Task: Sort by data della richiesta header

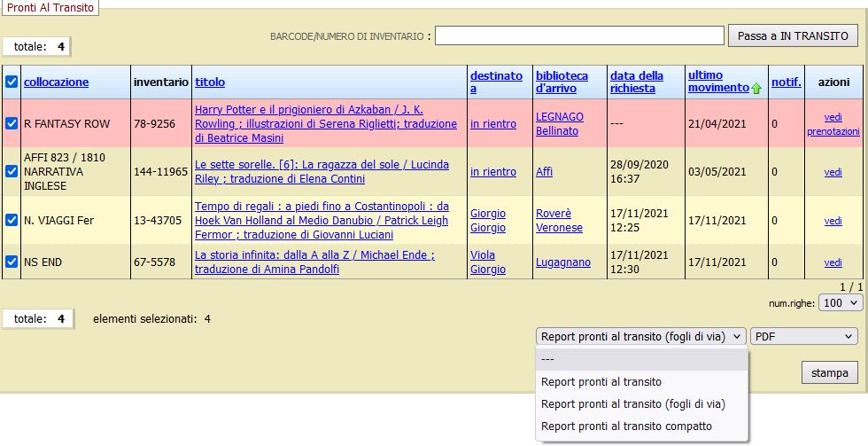Action: 637,82
